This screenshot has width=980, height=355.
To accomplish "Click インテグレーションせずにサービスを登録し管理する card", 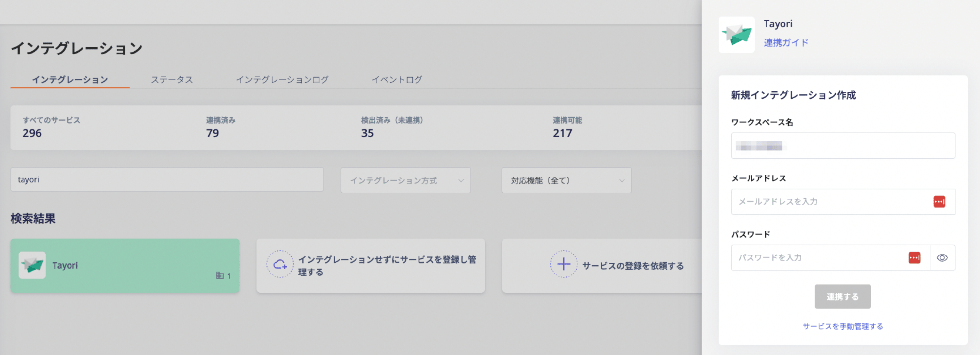I will click(x=371, y=265).
